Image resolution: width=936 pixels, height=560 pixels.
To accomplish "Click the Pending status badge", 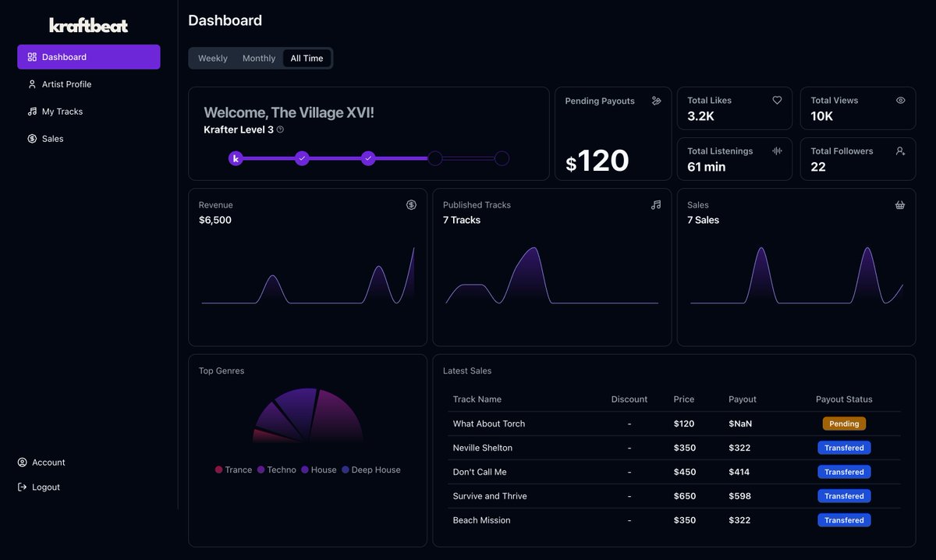I will coord(844,424).
